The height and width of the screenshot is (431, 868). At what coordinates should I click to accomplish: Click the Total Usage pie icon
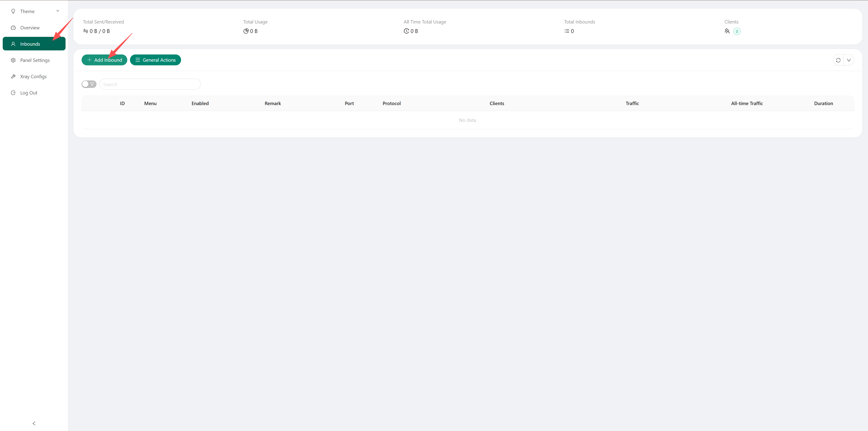pyautogui.click(x=246, y=31)
